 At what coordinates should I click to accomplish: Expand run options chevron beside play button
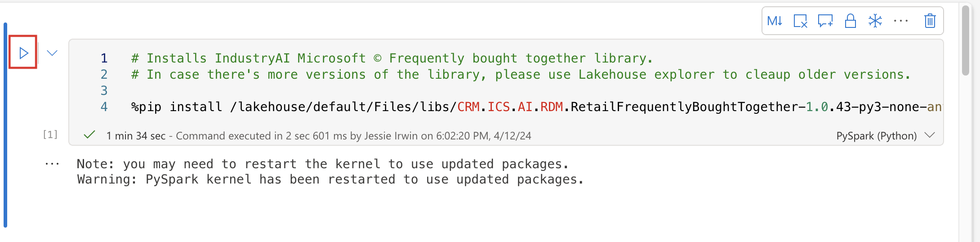[x=52, y=53]
